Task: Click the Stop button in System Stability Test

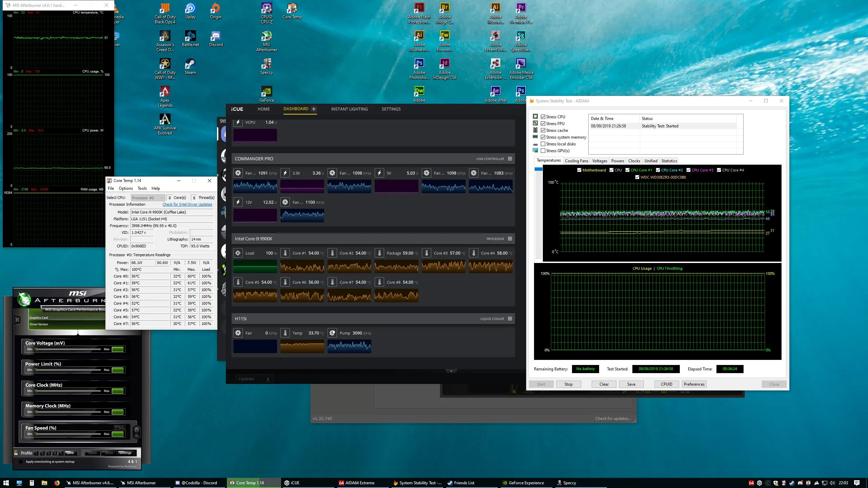Action: [x=569, y=384]
